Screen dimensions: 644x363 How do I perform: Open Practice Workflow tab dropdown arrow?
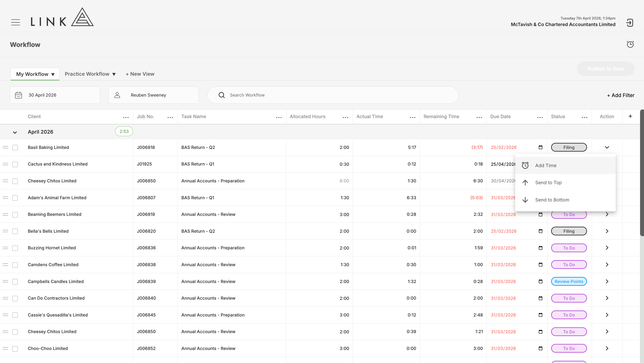point(114,74)
